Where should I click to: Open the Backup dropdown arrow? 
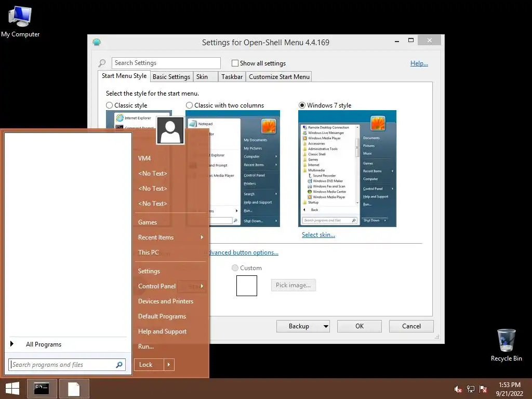coord(326,326)
